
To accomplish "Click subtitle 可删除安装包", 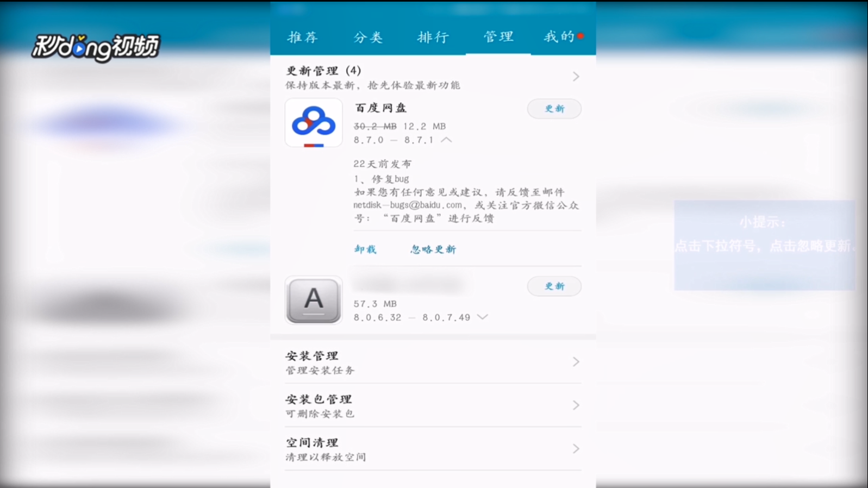I will click(320, 414).
